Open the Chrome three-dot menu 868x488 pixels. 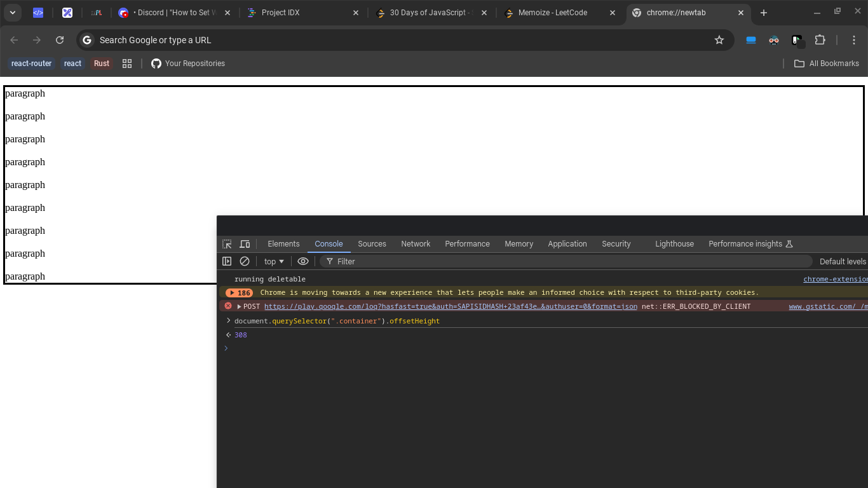(854, 40)
